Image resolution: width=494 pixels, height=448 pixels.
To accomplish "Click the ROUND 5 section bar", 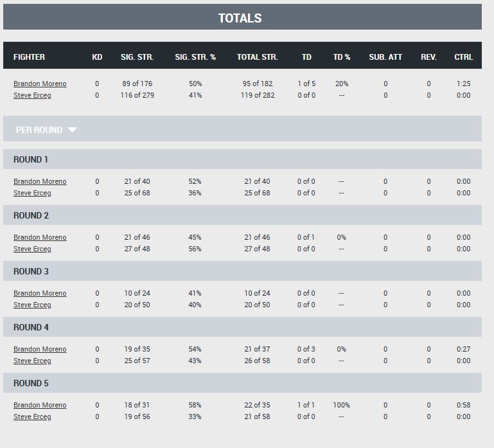I will click(x=242, y=383).
